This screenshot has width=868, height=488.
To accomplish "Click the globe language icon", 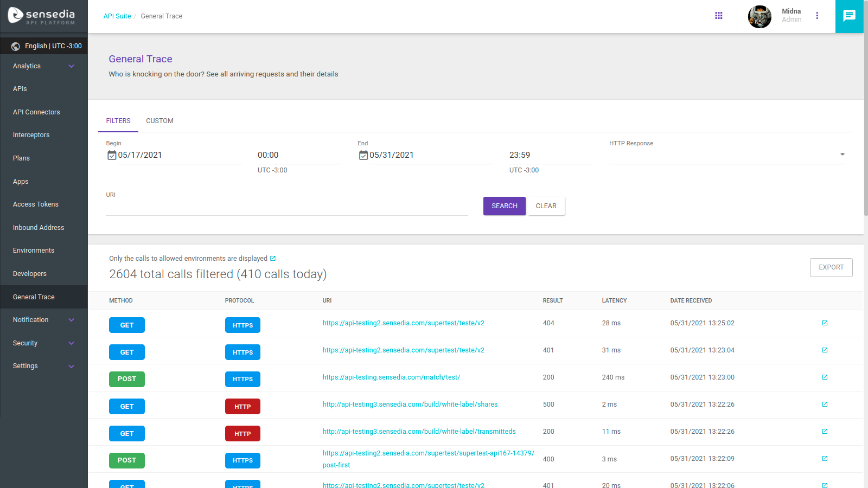I will point(16,46).
